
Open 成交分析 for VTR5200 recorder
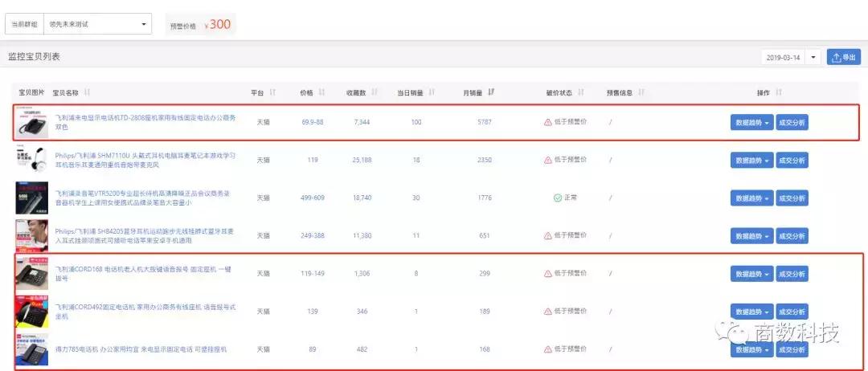[x=792, y=198]
